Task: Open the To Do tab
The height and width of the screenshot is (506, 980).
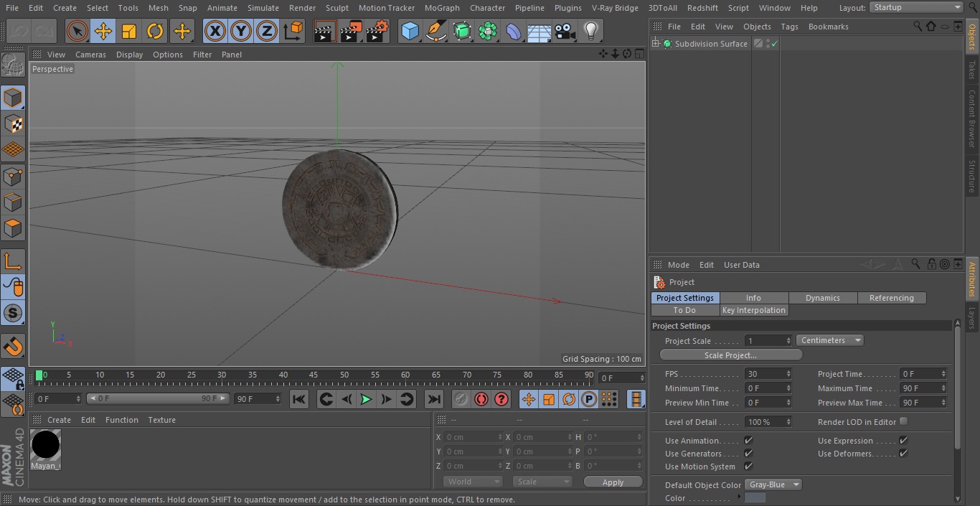Action: tap(685, 310)
